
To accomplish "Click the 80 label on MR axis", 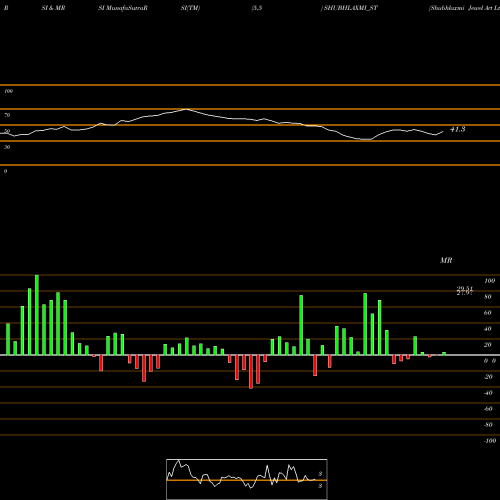I will click(x=488, y=297).
